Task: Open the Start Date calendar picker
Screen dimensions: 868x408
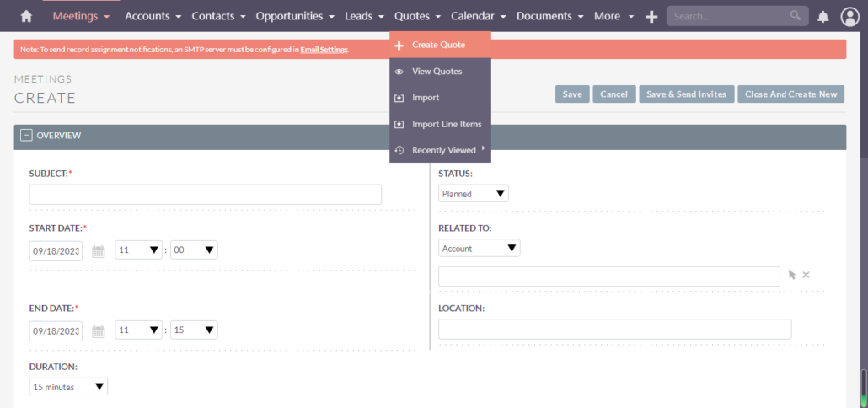Action: click(x=99, y=250)
